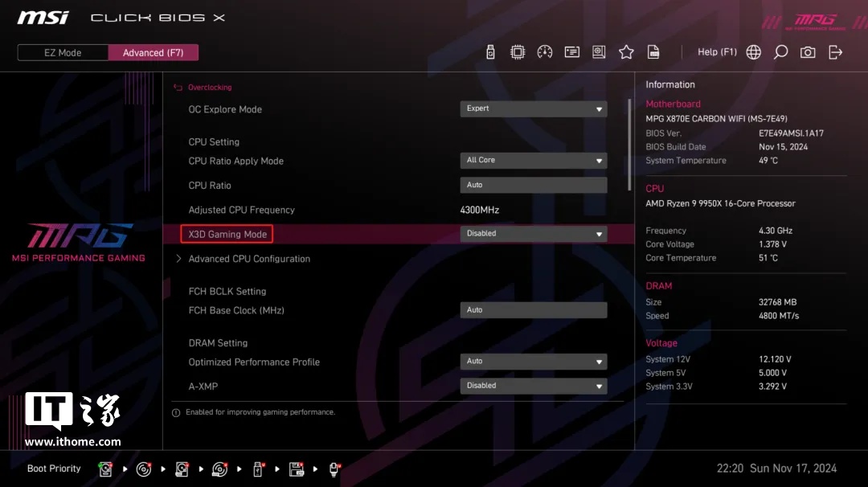Viewport: 868px width, 487px height.
Task: Select the USB floppy boot device icon
Action: click(296, 469)
